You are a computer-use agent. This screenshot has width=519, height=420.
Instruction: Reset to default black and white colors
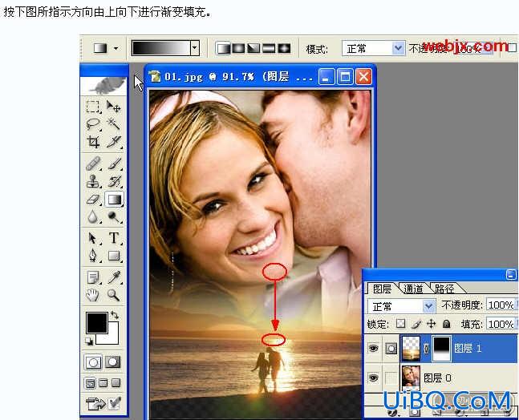tap(89, 341)
